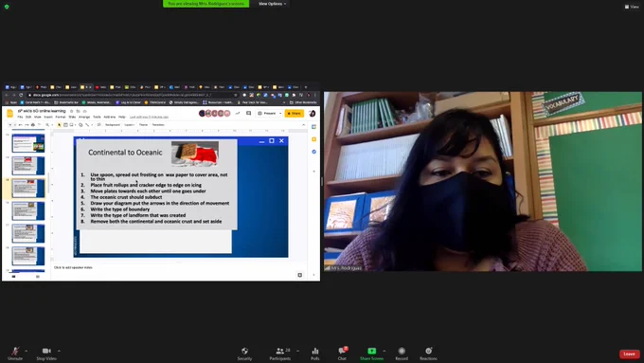Leave the Zoom meeting
Viewport: 644px width, 363px height.
629,354
